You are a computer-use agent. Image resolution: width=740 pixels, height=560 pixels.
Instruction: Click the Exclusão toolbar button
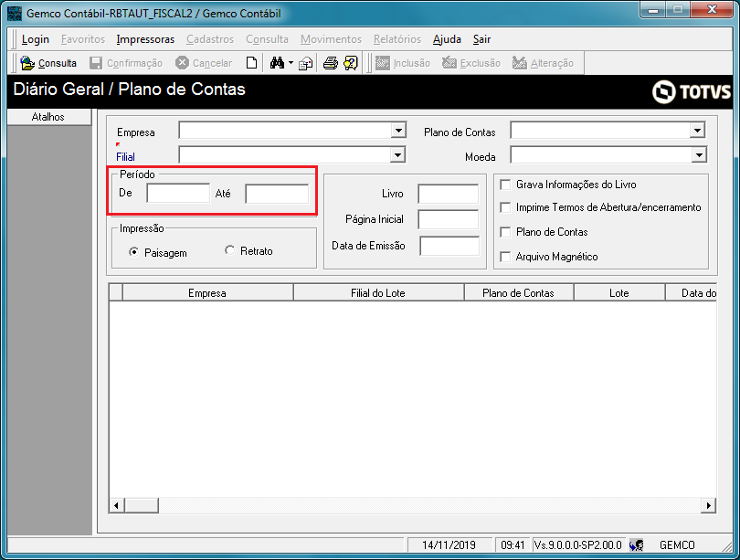click(x=471, y=63)
